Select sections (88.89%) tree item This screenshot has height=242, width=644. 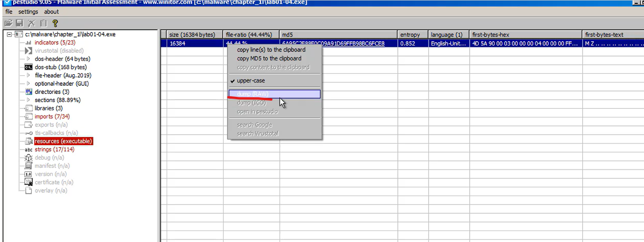(x=57, y=100)
